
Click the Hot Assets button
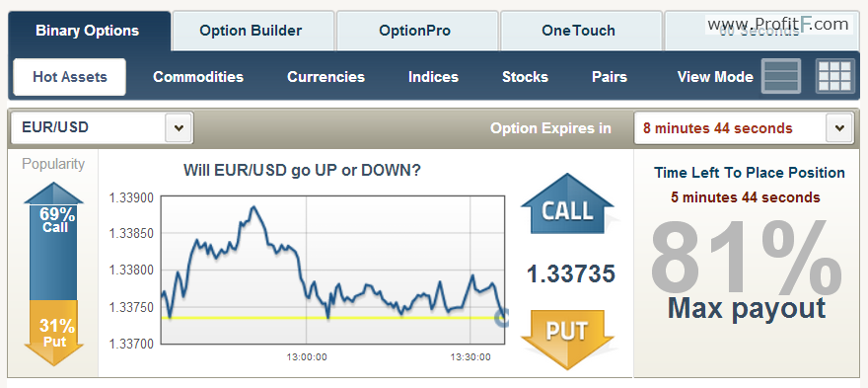click(70, 77)
